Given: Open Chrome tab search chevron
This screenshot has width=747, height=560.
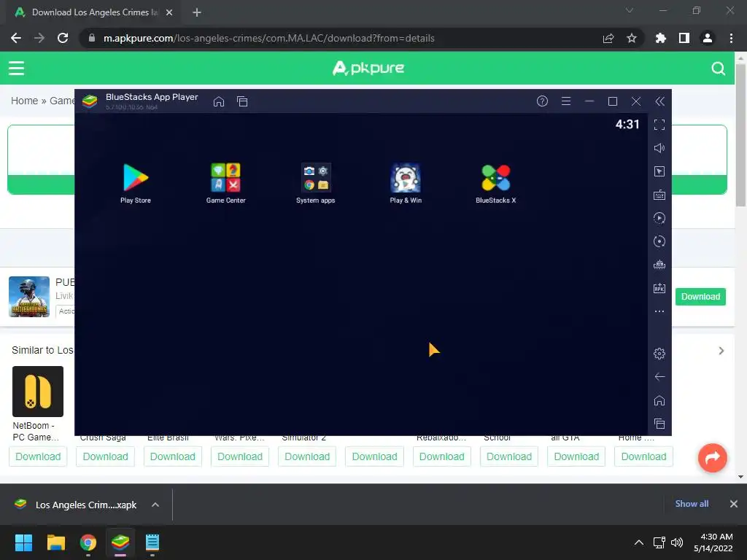Looking at the screenshot, I should 630,10.
